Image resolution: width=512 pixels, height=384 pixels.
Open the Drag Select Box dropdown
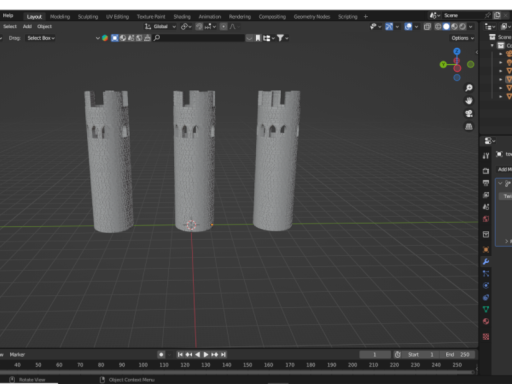point(41,38)
